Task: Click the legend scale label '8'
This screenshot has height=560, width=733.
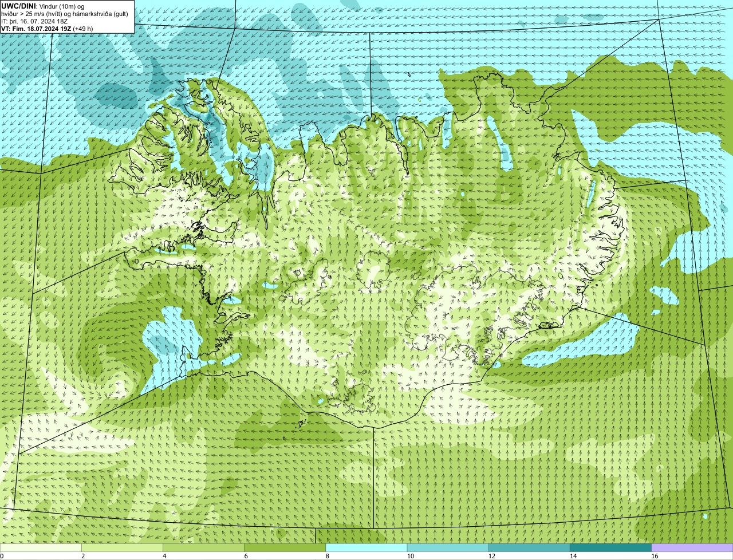Action: click(327, 556)
